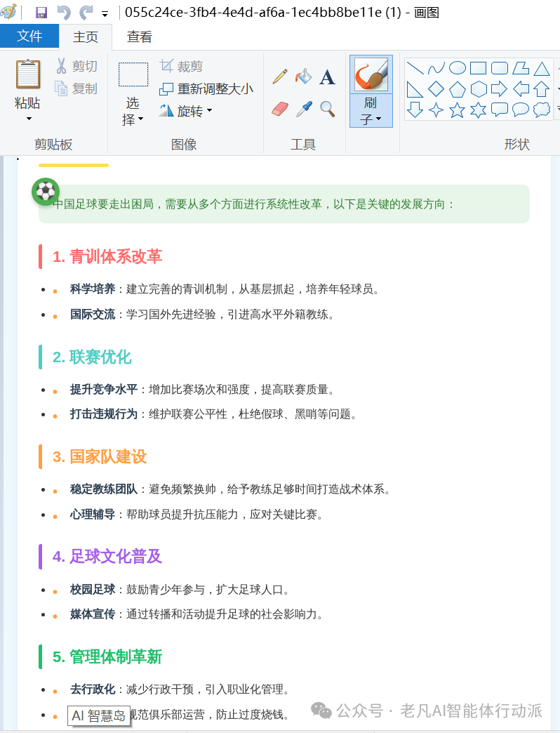Choose the Rectangle shape
The width and height of the screenshot is (560, 733).
click(x=479, y=68)
